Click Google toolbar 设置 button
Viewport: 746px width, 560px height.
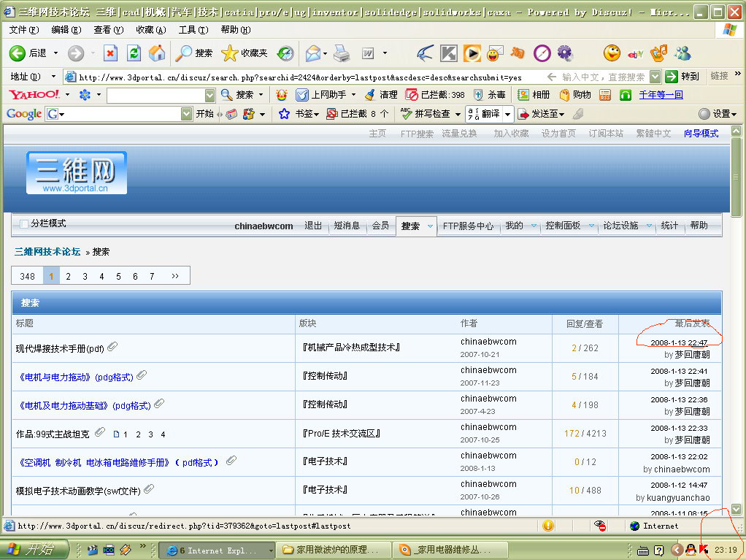click(x=718, y=114)
